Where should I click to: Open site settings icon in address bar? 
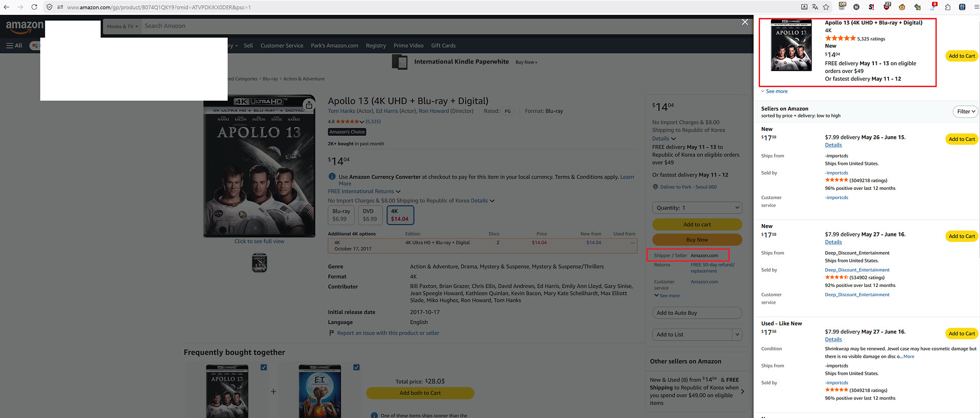[x=60, y=7]
